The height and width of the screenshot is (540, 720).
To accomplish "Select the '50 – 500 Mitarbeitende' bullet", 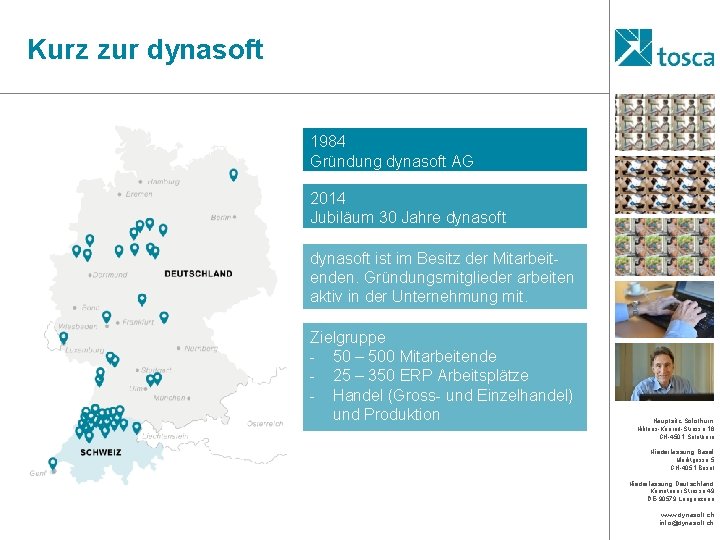I will (x=415, y=356).
